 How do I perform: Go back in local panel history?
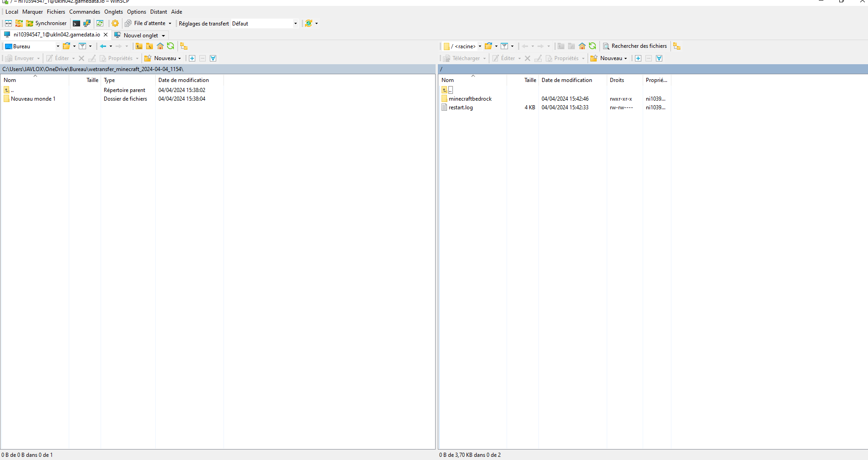point(103,46)
